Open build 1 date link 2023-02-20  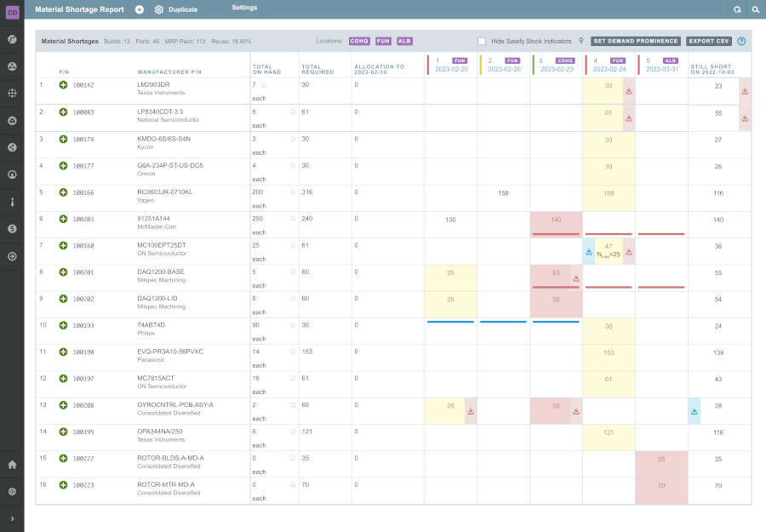point(451,69)
